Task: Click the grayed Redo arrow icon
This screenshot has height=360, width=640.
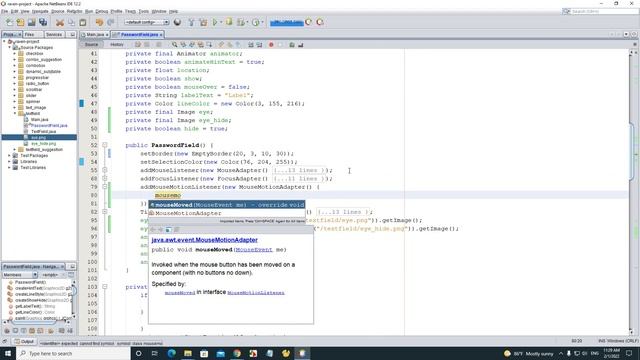Action: pyautogui.click(x=111, y=22)
